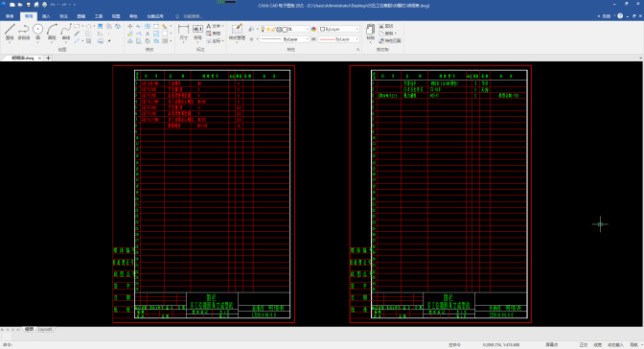Select the Line drawing tool

10,32
